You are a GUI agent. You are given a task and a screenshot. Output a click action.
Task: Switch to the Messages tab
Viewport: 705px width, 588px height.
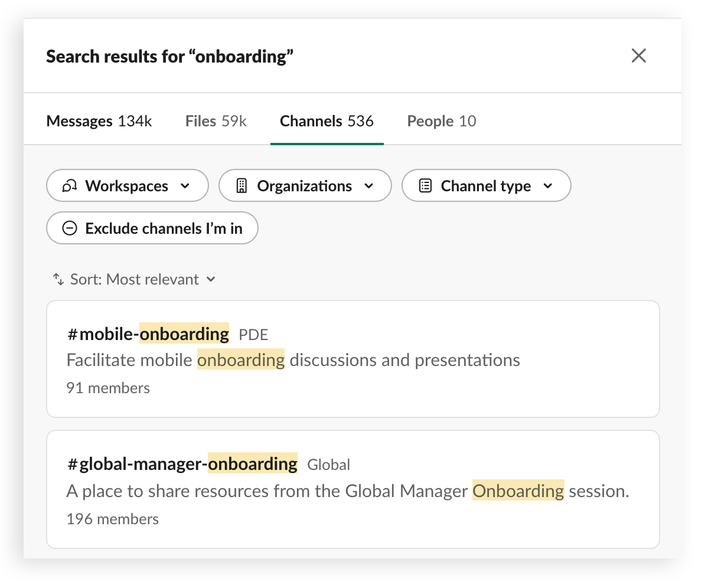pos(99,121)
